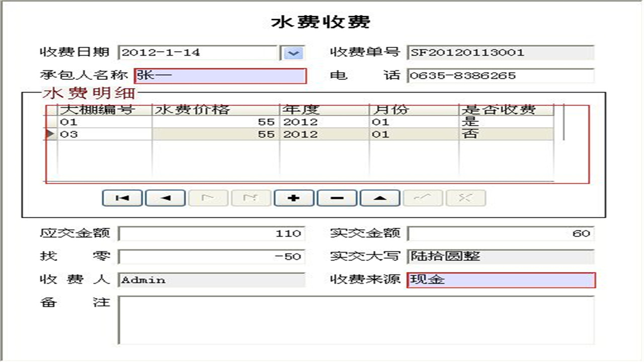This screenshot has width=644, height=362.
Task: Click the last record navigator icon
Action: click(x=251, y=198)
